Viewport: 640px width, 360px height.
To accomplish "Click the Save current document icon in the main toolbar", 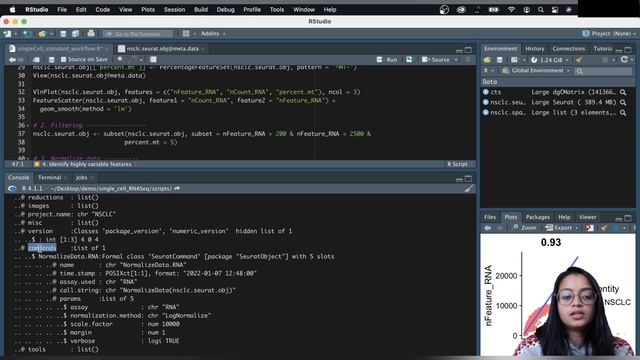I will (x=63, y=34).
